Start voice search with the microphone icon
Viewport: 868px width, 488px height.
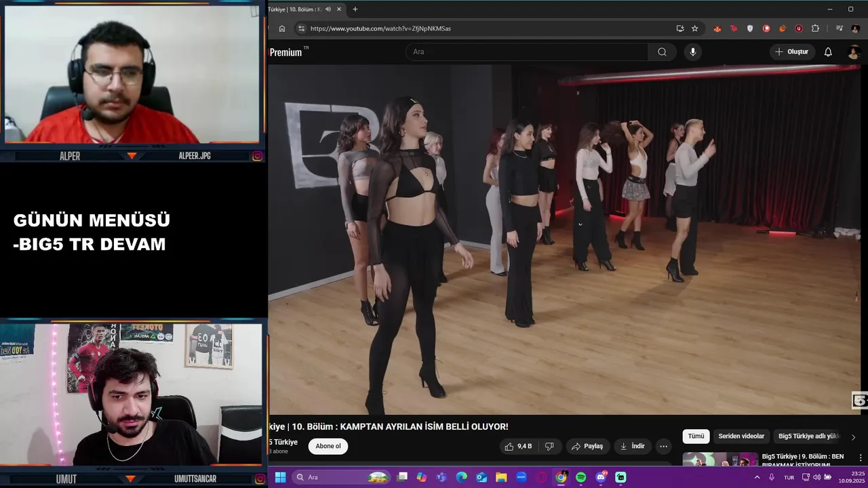pyautogui.click(x=692, y=52)
